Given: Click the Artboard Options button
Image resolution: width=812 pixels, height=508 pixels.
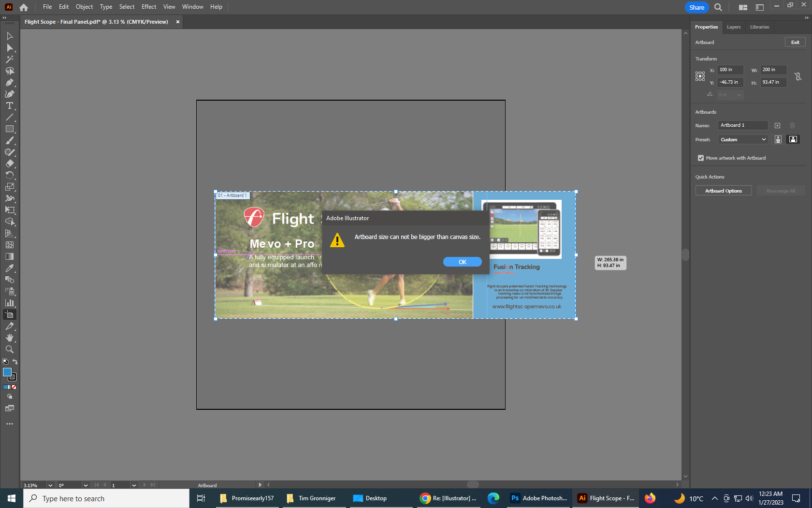Looking at the screenshot, I should point(723,190).
